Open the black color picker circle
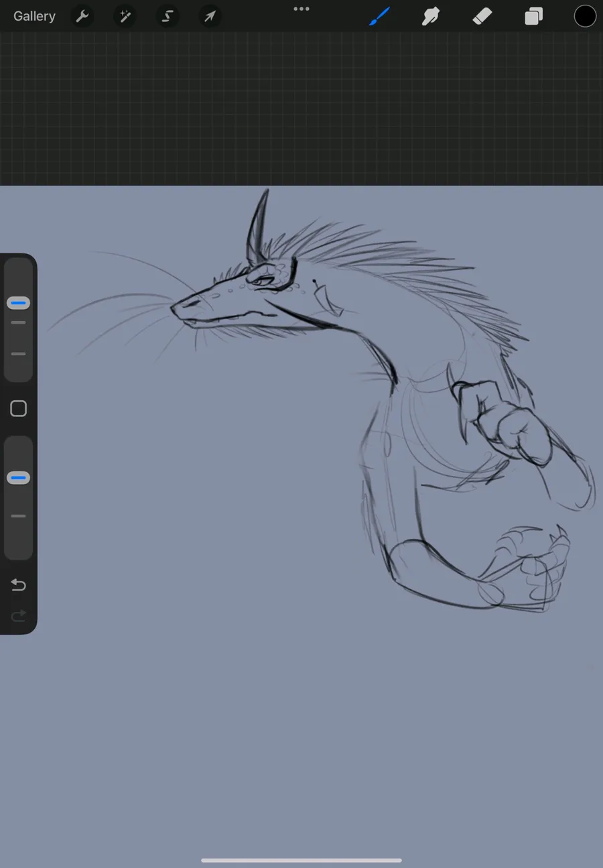Screen dimensions: 603x868 pyautogui.click(x=585, y=16)
